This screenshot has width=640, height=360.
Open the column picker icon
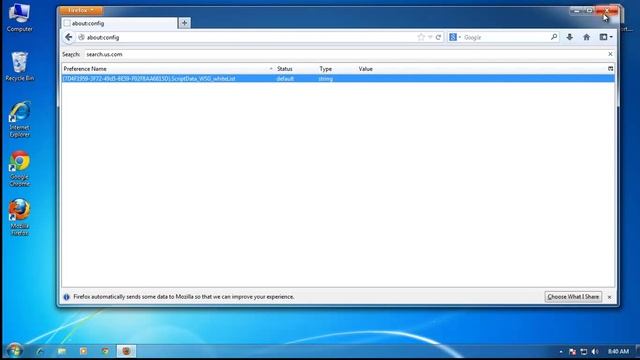point(611,69)
